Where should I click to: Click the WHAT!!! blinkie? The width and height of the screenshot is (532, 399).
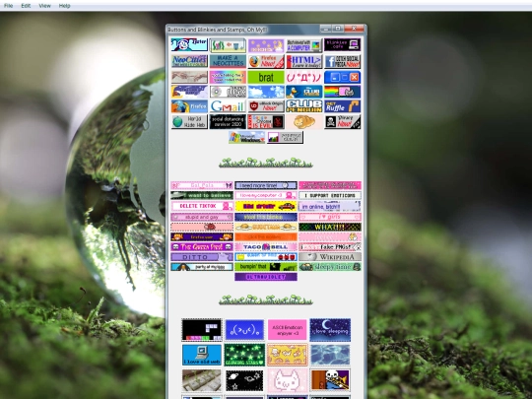330,227
